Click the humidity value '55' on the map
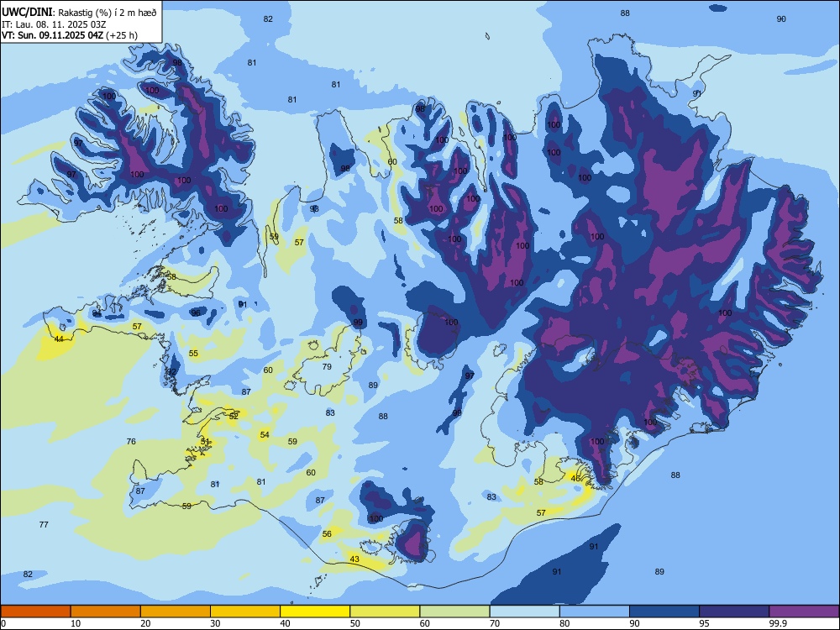This screenshot has width=840, height=630. (x=193, y=354)
